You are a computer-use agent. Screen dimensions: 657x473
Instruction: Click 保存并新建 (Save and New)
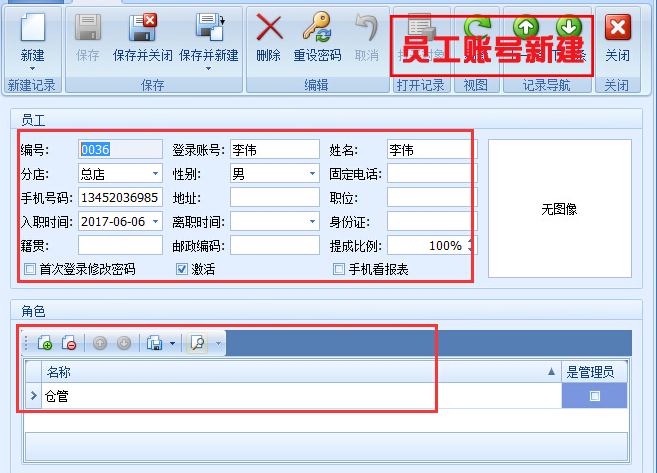tap(208, 28)
